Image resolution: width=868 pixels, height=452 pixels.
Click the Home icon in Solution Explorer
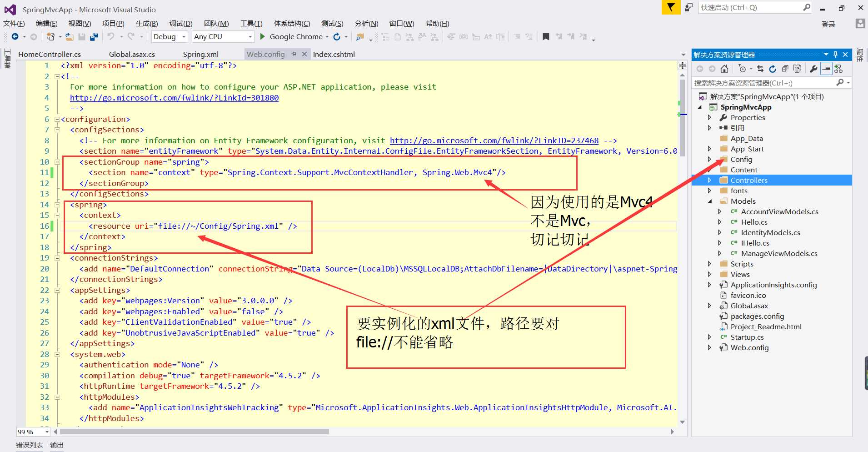point(724,69)
